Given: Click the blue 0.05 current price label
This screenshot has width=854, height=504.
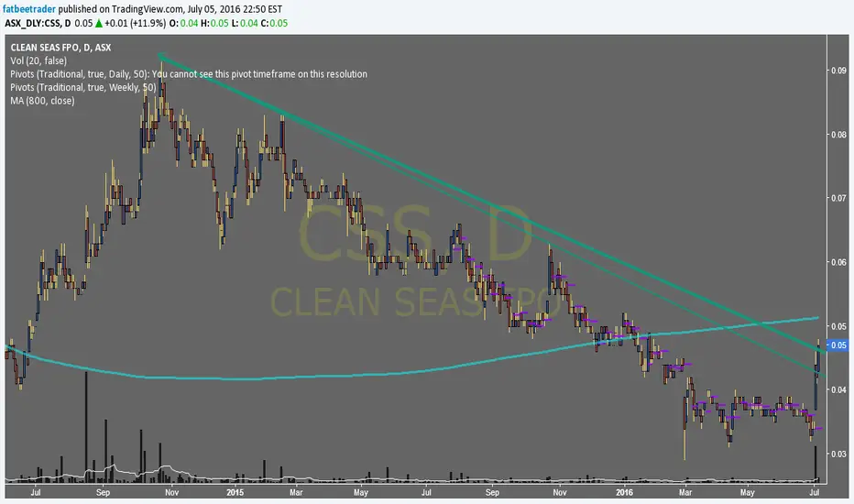Looking at the screenshot, I should [838, 345].
